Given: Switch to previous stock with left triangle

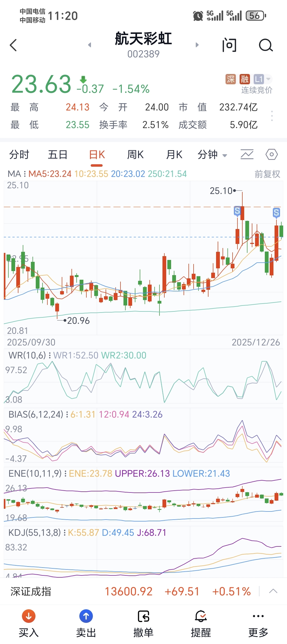Looking at the screenshot, I should click(90, 45).
